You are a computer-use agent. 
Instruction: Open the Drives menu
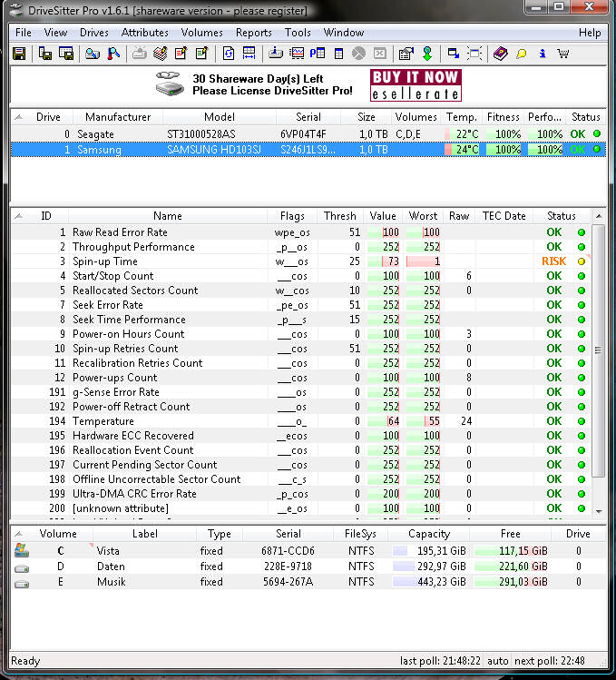pyautogui.click(x=94, y=33)
